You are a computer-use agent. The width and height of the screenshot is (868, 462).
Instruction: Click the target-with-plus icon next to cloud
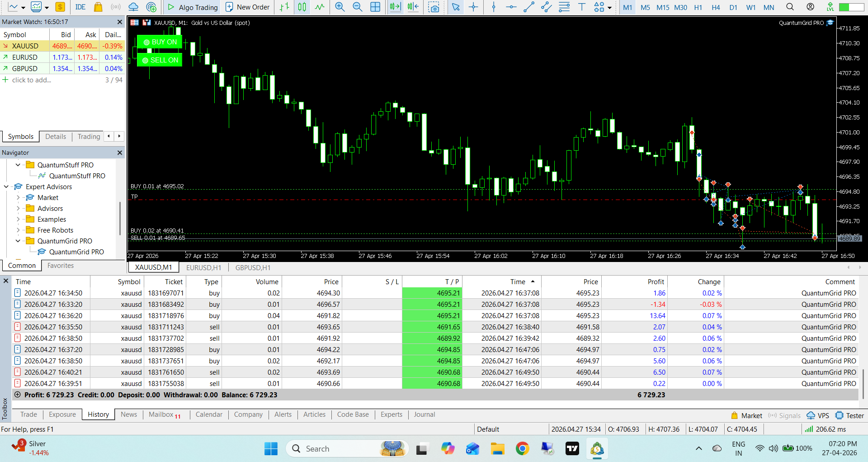[x=151, y=7]
